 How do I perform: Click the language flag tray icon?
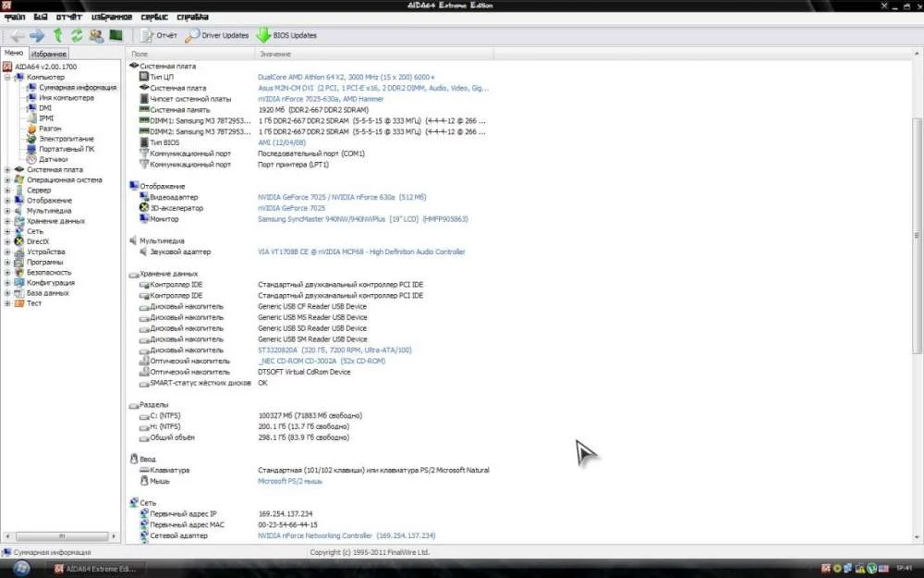point(883,569)
